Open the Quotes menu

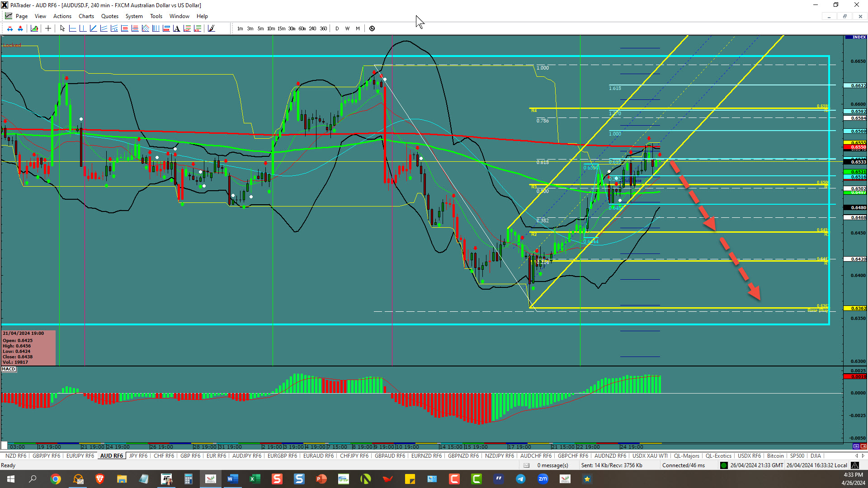click(x=109, y=16)
